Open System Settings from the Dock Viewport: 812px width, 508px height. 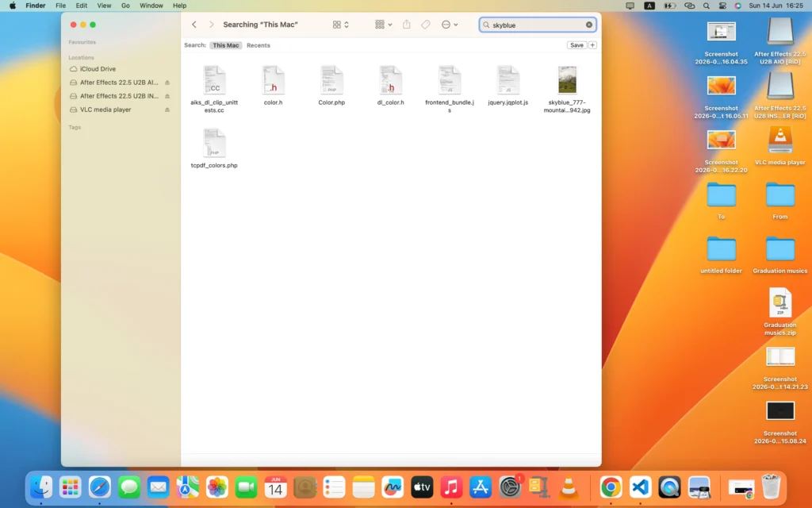click(510, 487)
